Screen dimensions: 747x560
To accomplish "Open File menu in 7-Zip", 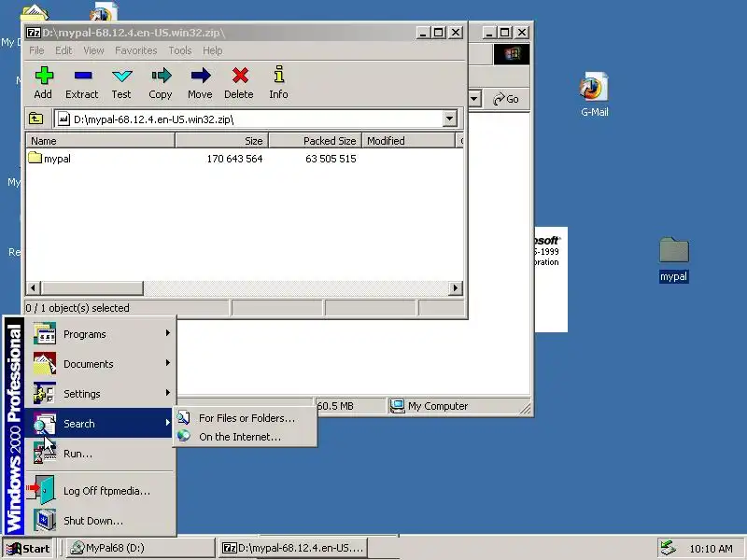I will [36, 50].
